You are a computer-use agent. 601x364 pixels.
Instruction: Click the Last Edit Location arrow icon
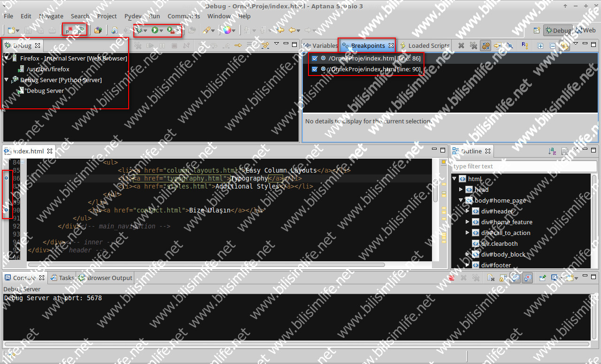point(280,30)
